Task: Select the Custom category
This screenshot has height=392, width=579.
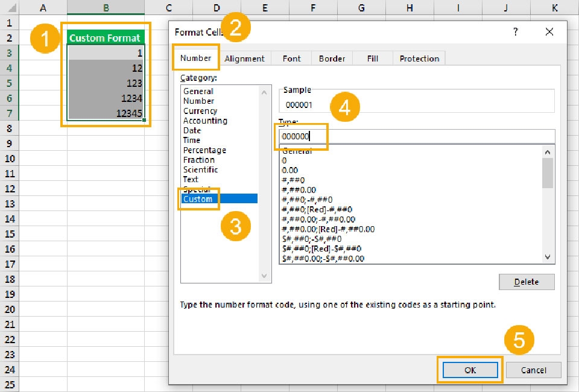Action: point(220,198)
